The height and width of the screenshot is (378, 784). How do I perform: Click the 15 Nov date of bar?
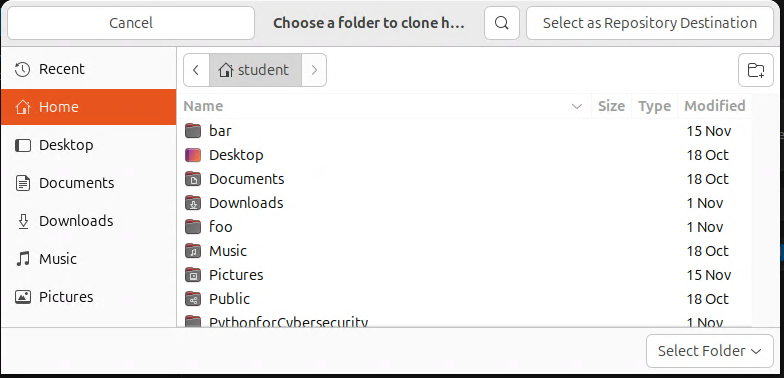pos(709,131)
